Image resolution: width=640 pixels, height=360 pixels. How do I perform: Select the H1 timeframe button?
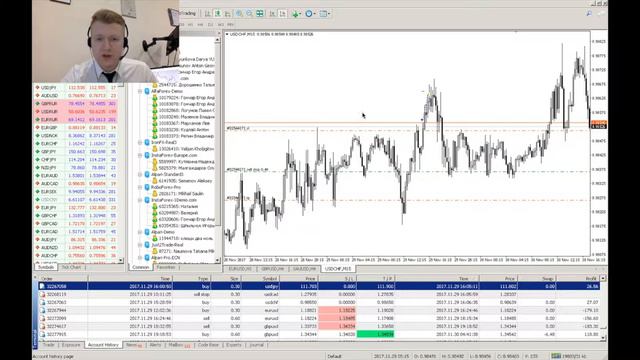tap(190, 24)
